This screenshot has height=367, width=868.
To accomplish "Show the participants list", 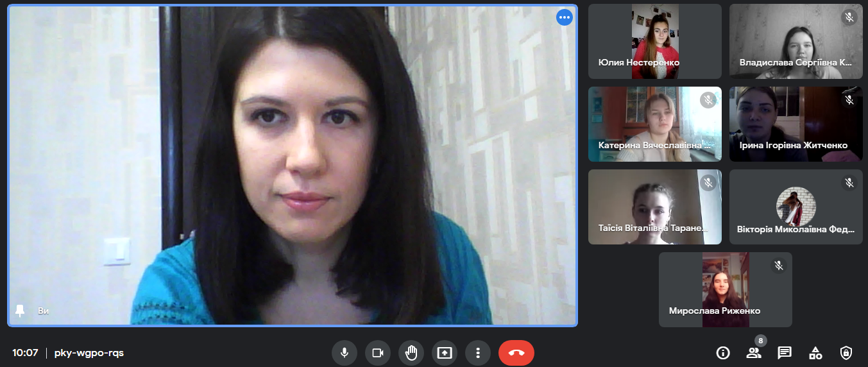I will point(754,353).
